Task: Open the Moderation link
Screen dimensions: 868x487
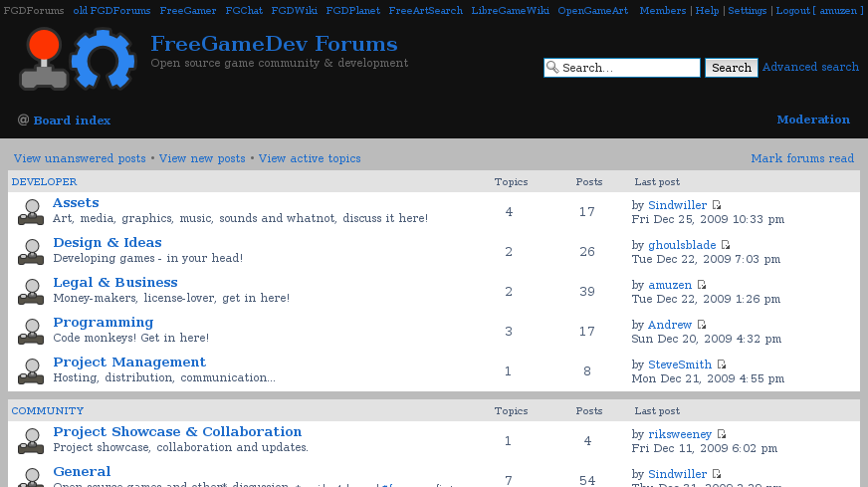Action: [812, 120]
